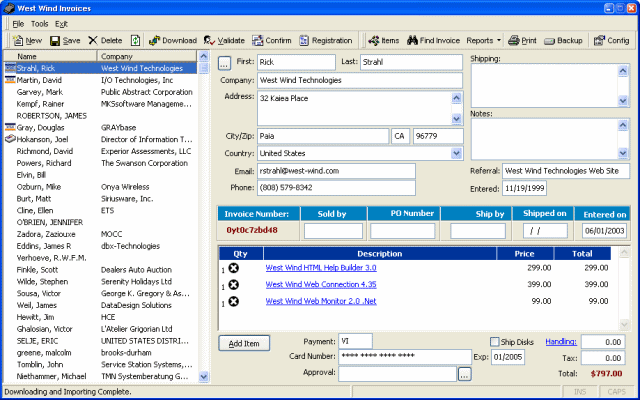The width and height of the screenshot is (640, 400).
Task: Open the West Wind Web Connection 4.35 link
Action: pos(320,284)
